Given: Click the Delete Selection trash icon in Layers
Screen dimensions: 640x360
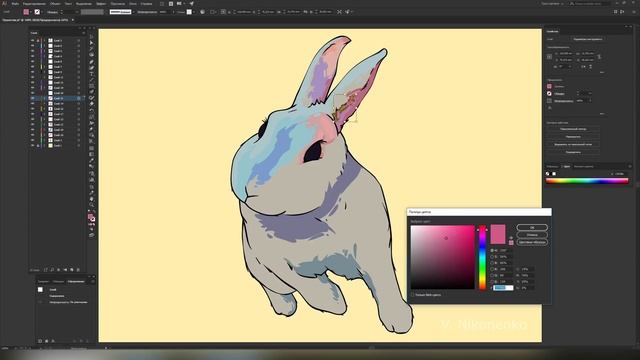Looking at the screenshot, I should tap(78, 270).
